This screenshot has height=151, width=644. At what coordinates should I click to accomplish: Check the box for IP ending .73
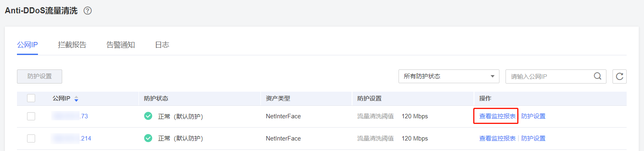point(31,116)
